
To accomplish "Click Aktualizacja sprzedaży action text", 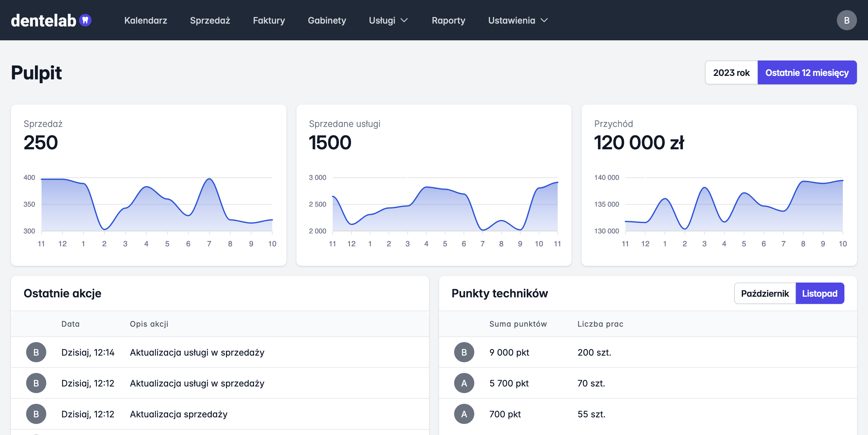I will [178, 414].
